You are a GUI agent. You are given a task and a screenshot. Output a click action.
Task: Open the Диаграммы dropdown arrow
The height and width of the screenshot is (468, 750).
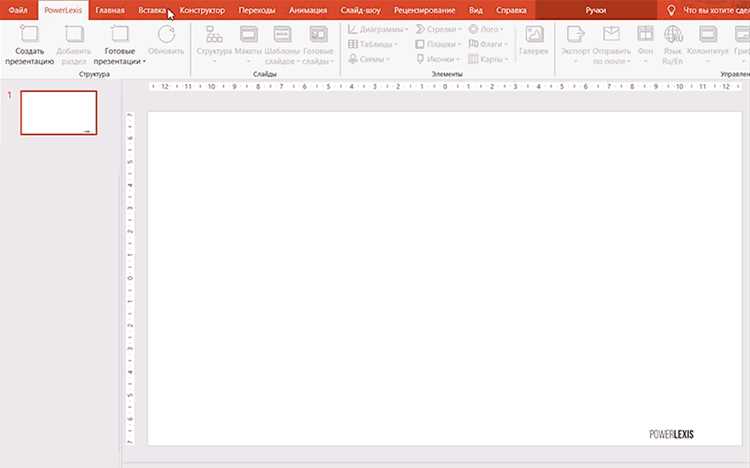pyautogui.click(x=407, y=30)
